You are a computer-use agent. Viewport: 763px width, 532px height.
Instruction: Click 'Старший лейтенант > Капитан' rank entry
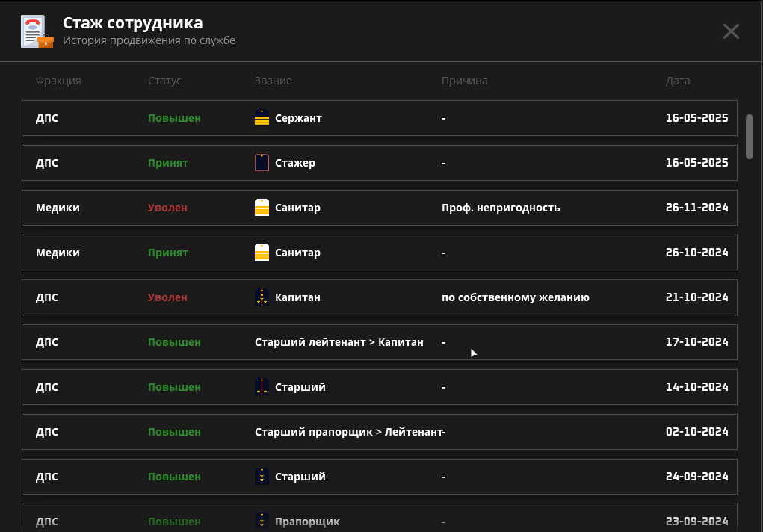coord(339,342)
